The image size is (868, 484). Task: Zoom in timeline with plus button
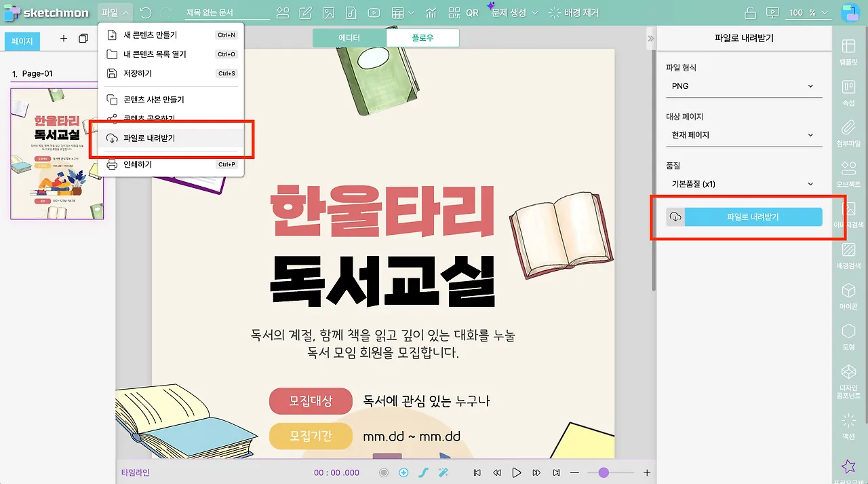tap(647, 472)
